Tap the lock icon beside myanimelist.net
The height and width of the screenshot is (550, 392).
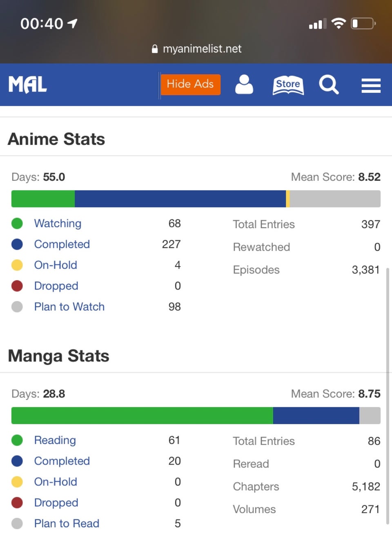(x=155, y=49)
